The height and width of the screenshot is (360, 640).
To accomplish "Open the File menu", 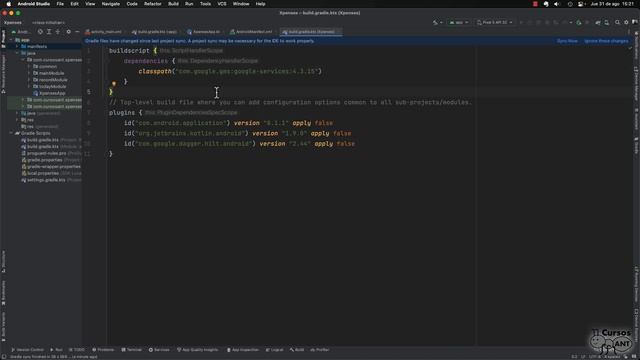I will (60, 4).
